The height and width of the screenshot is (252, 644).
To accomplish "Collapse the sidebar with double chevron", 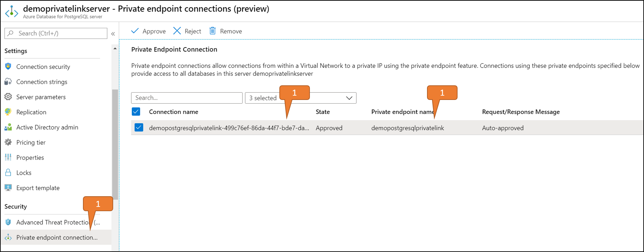I will click(x=113, y=34).
